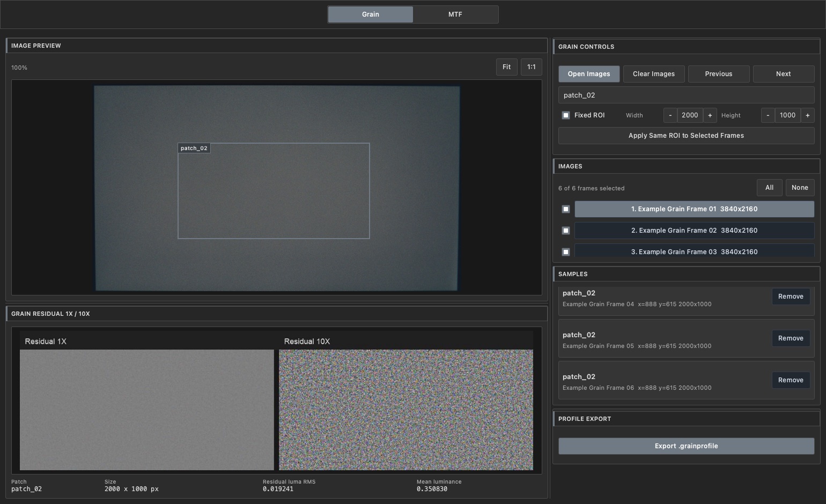Viewport: 826px width, 504px height.
Task: Remove patch_02 sample of Frame 04
Action: [x=791, y=297]
